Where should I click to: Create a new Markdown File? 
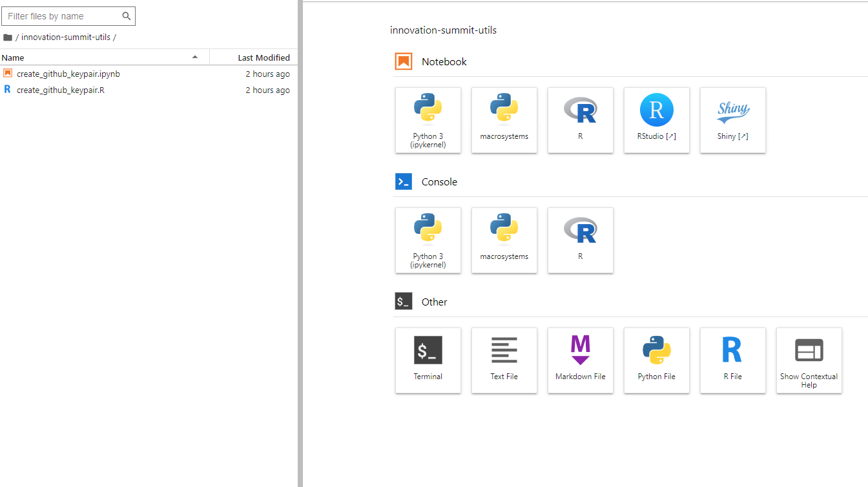coord(581,360)
